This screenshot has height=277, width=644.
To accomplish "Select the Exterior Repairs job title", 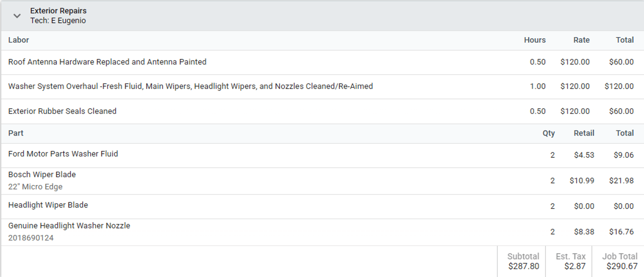I will click(x=58, y=11).
